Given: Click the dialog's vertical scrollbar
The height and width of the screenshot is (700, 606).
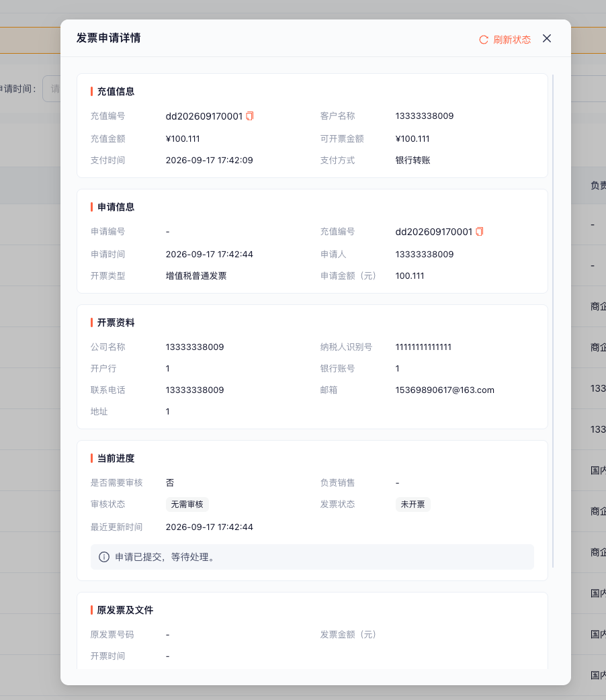Looking at the screenshot, I should click(x=553, y=321).
